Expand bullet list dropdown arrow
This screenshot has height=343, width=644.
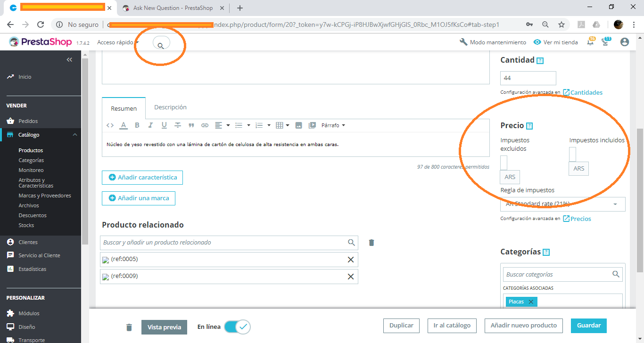click(x=248, y=125)
